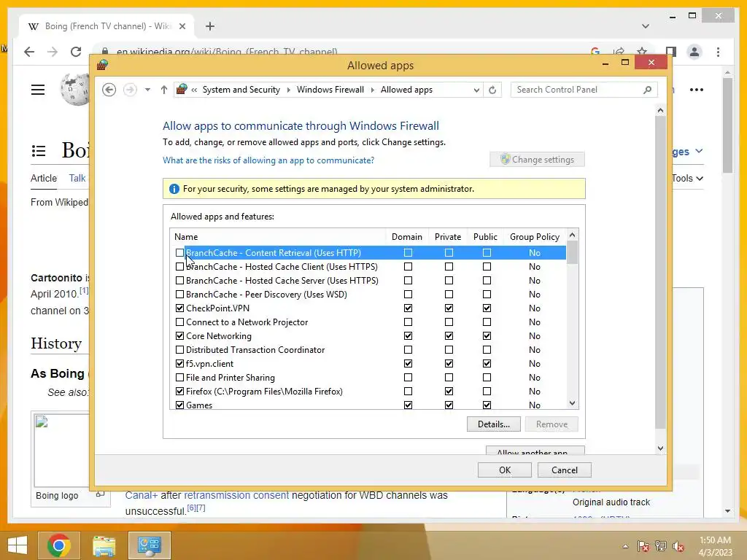Go back in Chrome browser
The height and width of the screenshot is (560, 747).
click(29, 52)
